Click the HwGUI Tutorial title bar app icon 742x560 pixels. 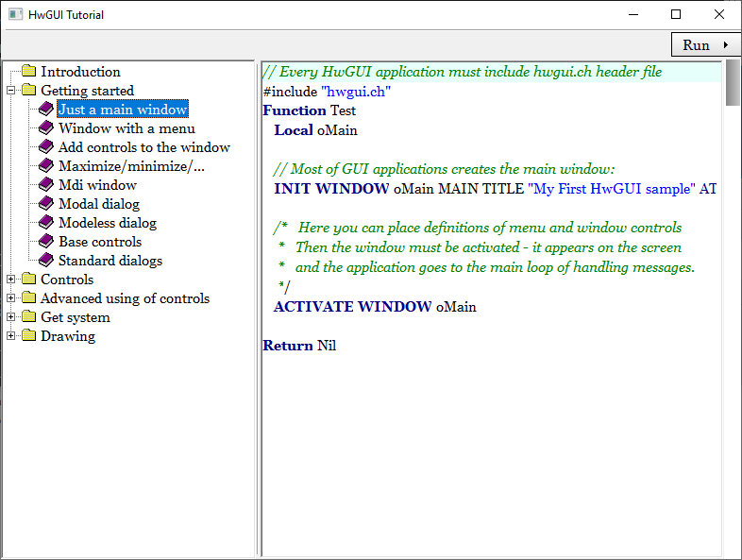click(15, 15)
